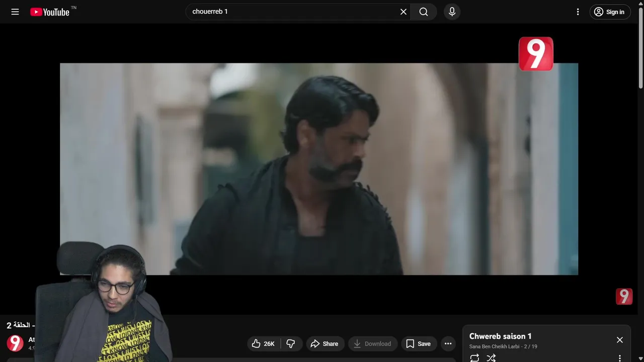This screenshot has width=644, height=362.
Task: Like the video with 26K likes
Action: pyautogui.click(x=264, y=344)
